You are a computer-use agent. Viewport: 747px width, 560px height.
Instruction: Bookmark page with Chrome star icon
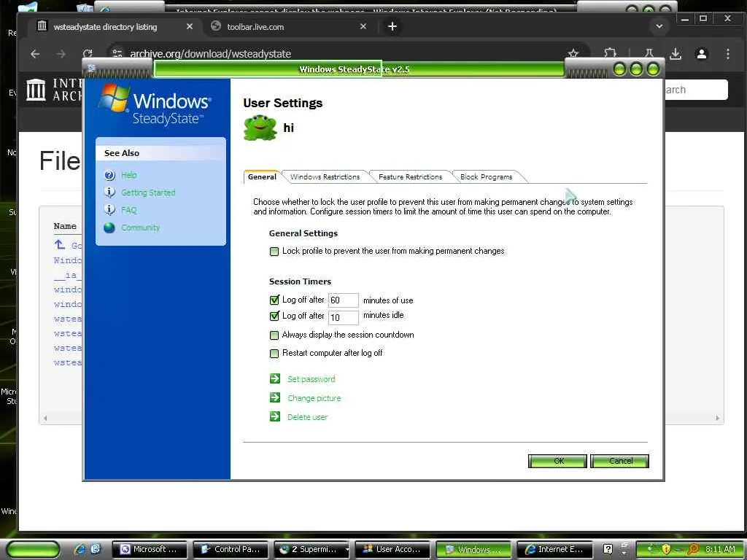(573, 53)
